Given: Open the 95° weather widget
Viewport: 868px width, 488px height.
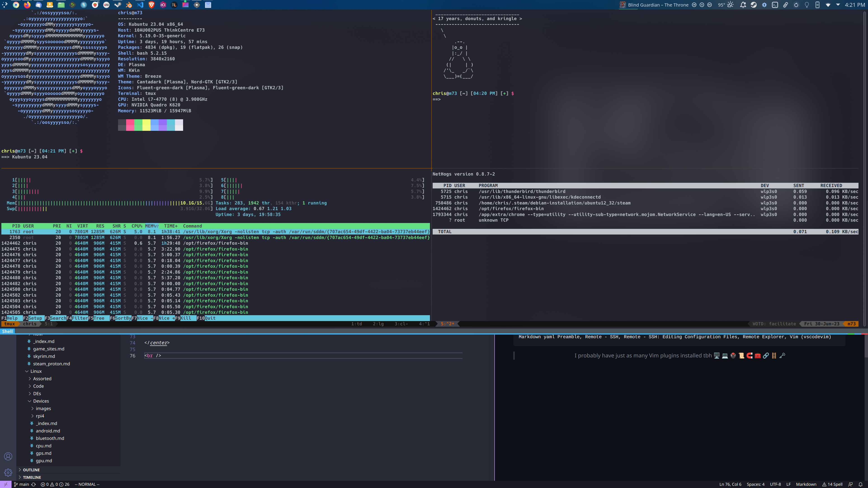Looking at the screenshot, I should click(x=726, y=5).
